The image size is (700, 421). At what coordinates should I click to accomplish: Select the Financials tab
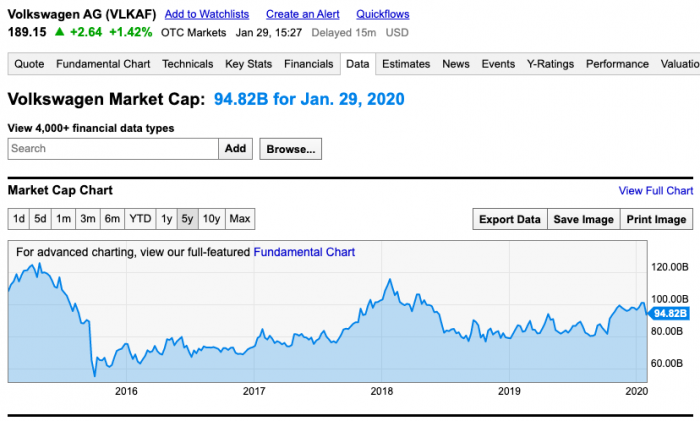click(x=308, y=64)
